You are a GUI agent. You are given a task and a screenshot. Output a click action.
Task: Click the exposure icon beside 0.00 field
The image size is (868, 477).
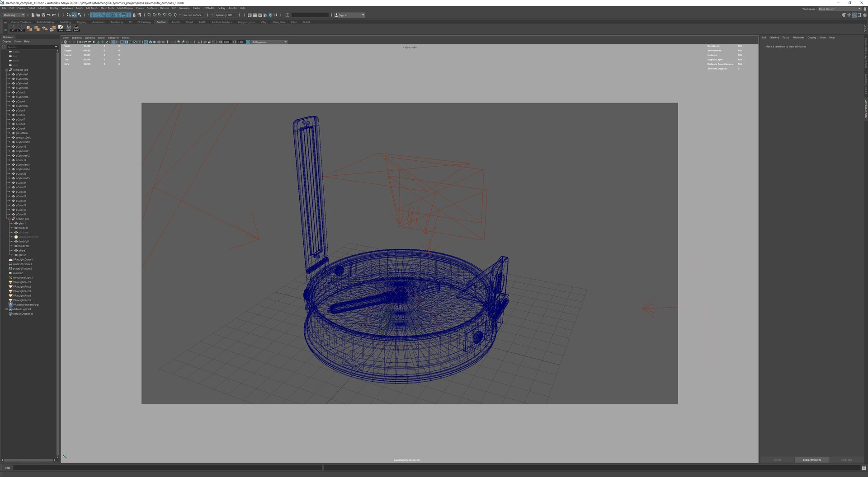(220, 42)
